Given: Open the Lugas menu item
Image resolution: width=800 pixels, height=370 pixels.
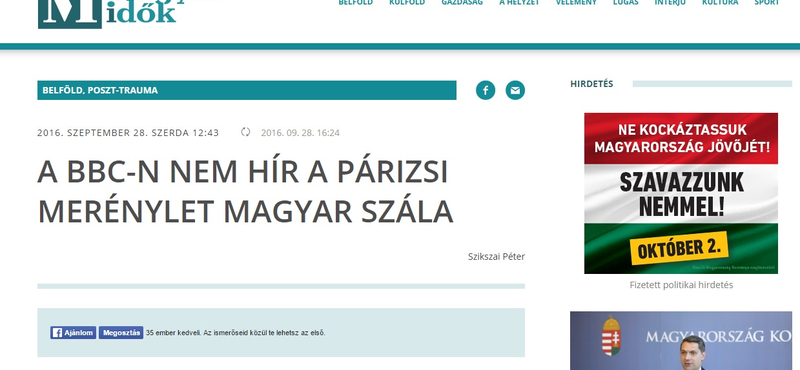Looking at the screenshot, I should click(626, 3).
